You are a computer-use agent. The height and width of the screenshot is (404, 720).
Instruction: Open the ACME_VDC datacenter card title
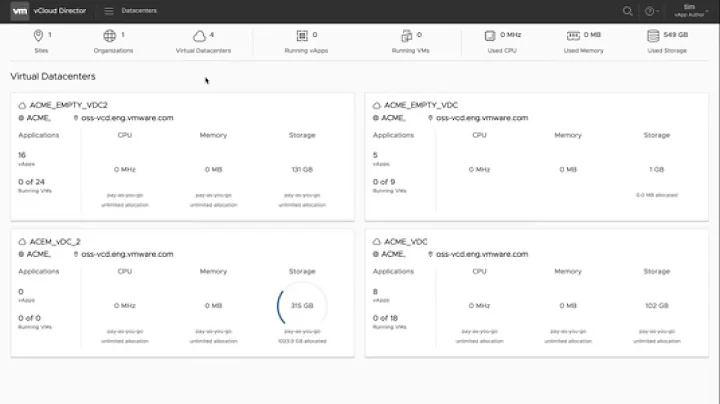(x=405, y=241)
